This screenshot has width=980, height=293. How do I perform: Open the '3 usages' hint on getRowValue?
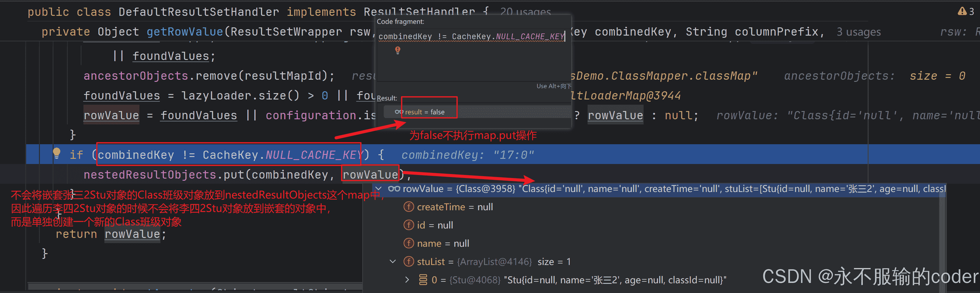(859, 32)
